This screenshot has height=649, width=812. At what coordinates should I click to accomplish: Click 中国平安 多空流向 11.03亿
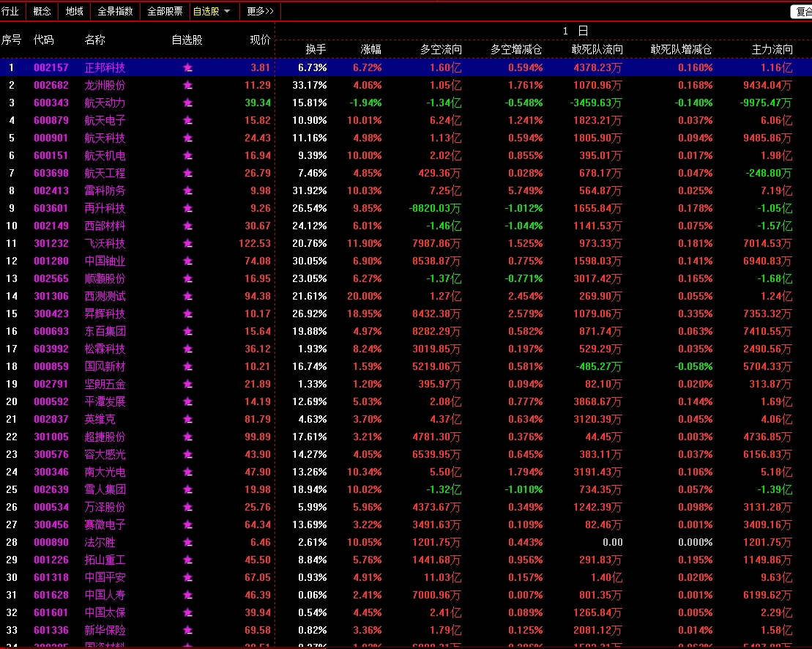point(442,578)
